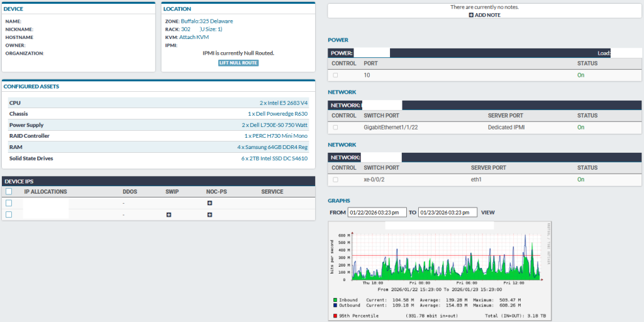Open rack 302 link
This screenshot has width=644, height=322.
tap(186, 29)
